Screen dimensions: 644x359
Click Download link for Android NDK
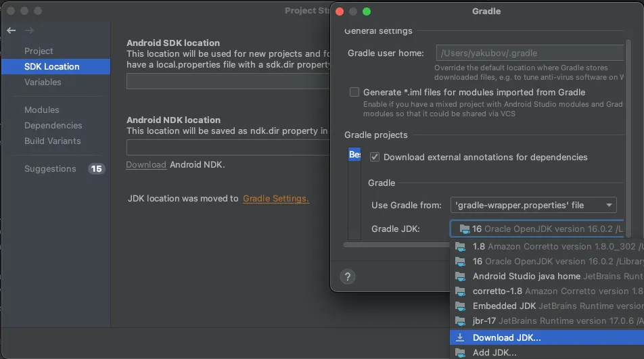[146, 164]
